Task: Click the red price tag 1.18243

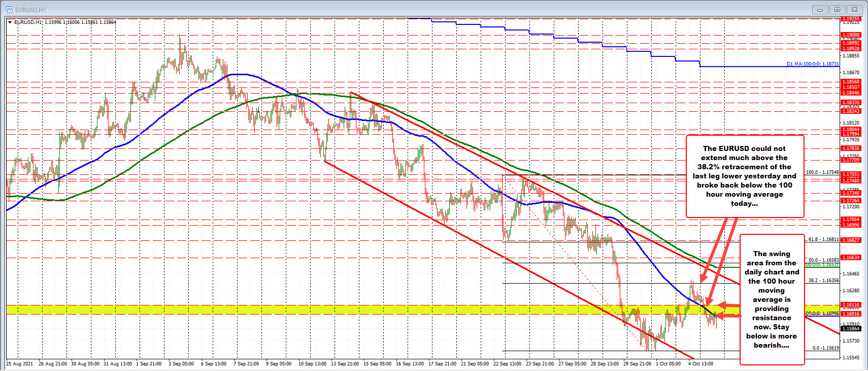Action: [x=851, y=111]
